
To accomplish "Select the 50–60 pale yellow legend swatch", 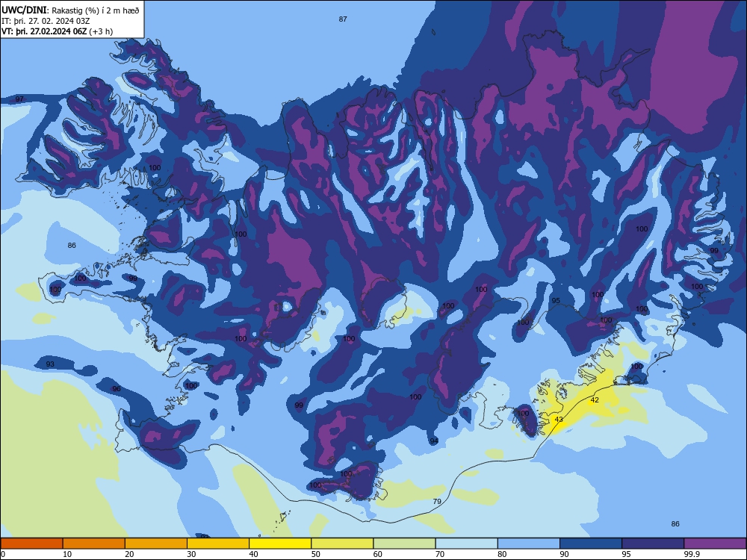I will (x=342, y=544).
